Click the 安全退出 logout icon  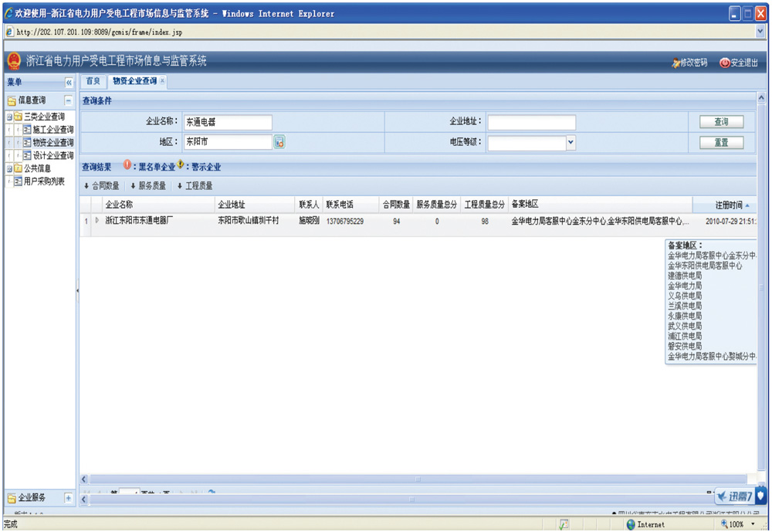click(724, 63)
